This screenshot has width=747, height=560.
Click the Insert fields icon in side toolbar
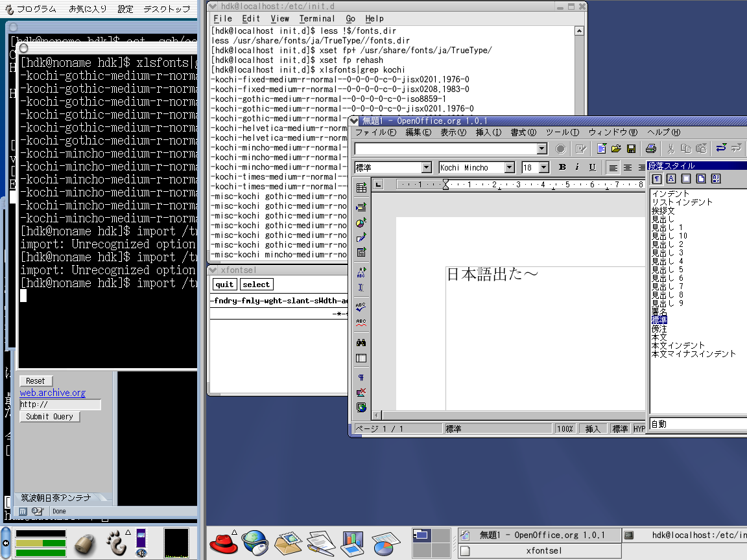point(361,207)
